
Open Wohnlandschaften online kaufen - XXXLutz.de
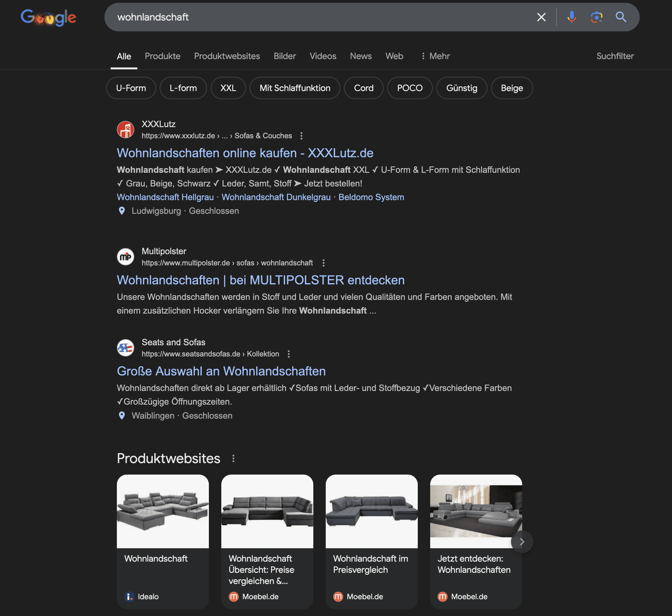click(x=245, y=153)
